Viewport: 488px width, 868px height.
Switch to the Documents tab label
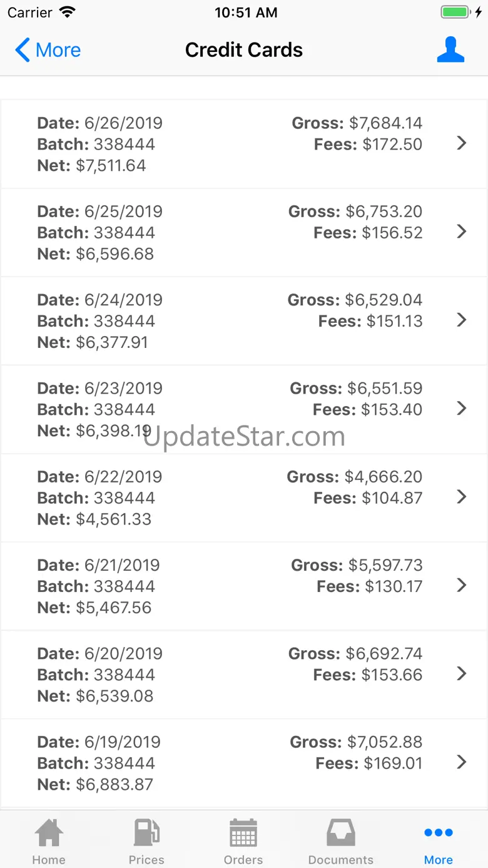click(341, 860)
